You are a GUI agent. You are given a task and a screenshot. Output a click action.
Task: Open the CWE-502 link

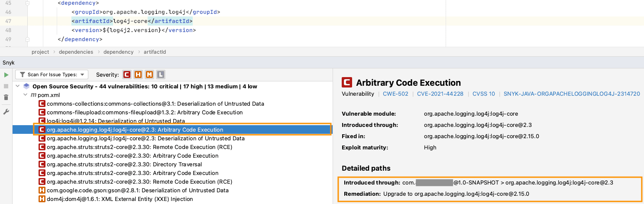(x=395, y=94)
